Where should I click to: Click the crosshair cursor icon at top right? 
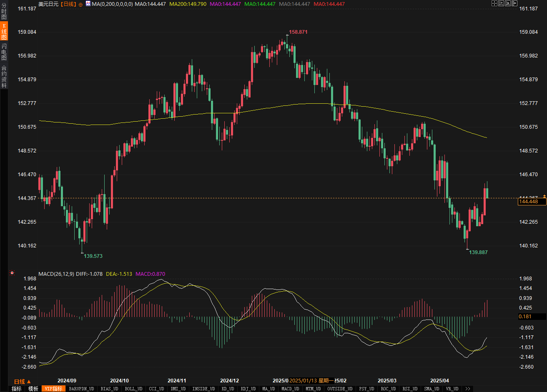click(494, 3)
